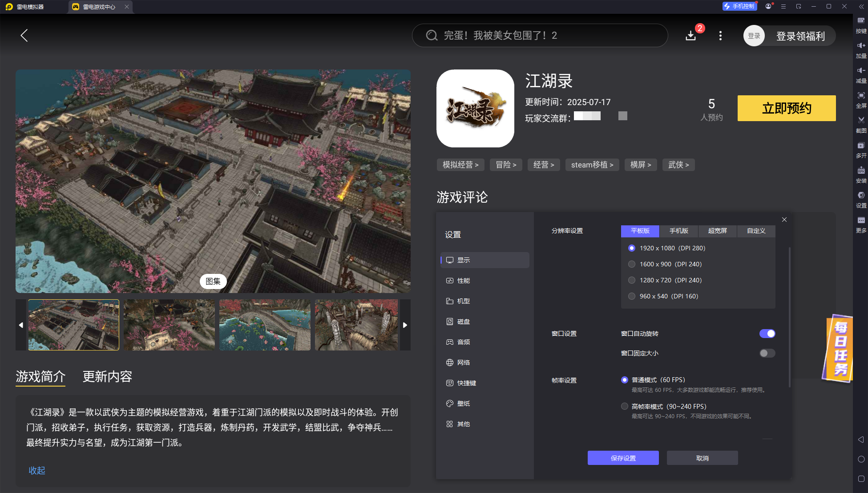868x493 pixels.
Task: Switch to 更新内容 tab
Action: point(107,377)
